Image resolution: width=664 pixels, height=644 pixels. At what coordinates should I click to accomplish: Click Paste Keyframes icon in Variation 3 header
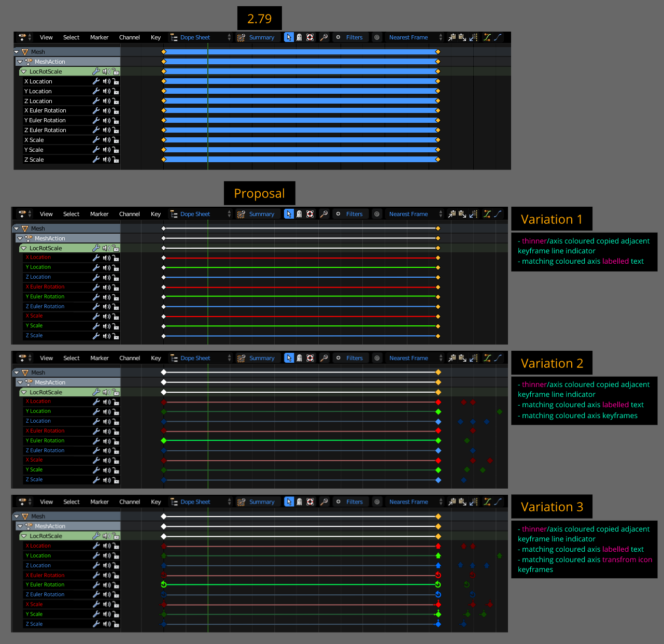pyautogui.click(x=462, y=502)
